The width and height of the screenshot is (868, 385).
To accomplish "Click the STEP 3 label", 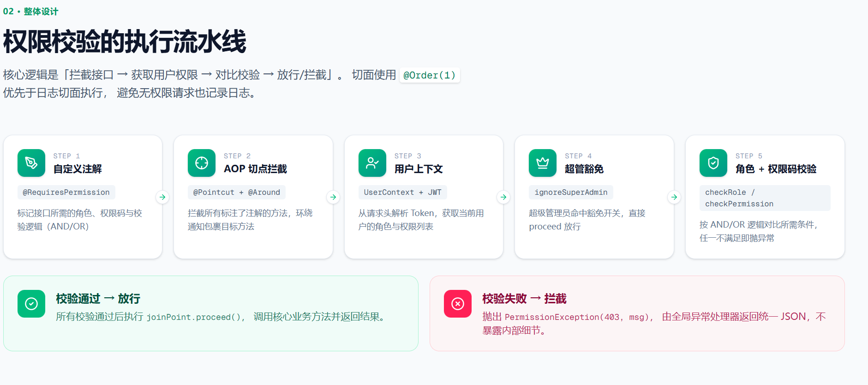I will pos(408,156).
